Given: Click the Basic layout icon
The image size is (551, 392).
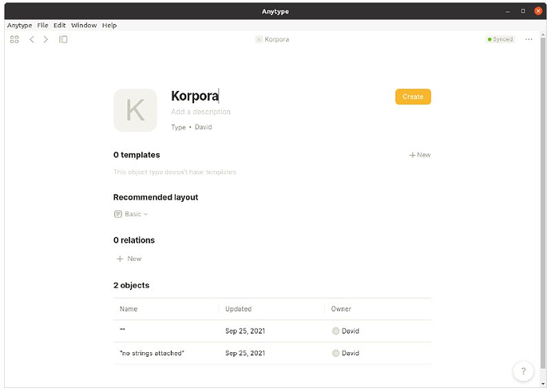Looking at the screenshot, I should [x=117, y=214].
